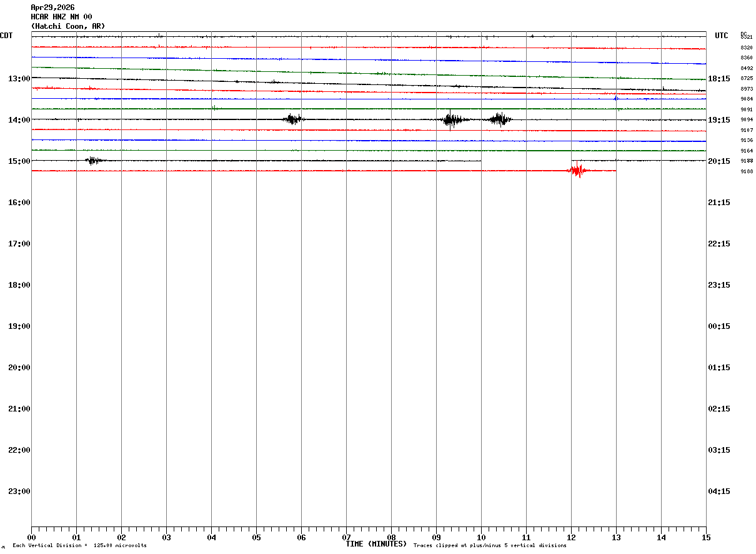Click the traces clipped footnote text

click(490, 545)
